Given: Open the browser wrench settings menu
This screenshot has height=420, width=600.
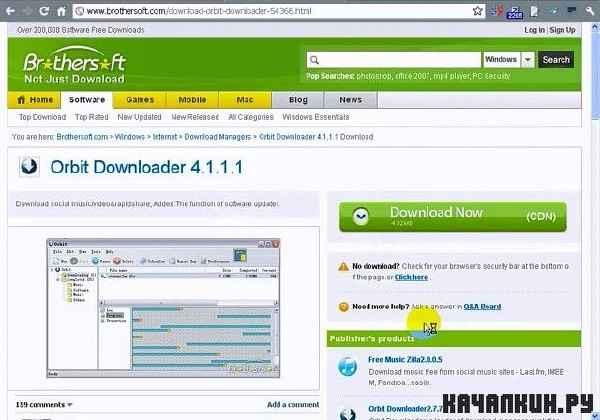Looking at the screenshot, I should pos(590,11).
